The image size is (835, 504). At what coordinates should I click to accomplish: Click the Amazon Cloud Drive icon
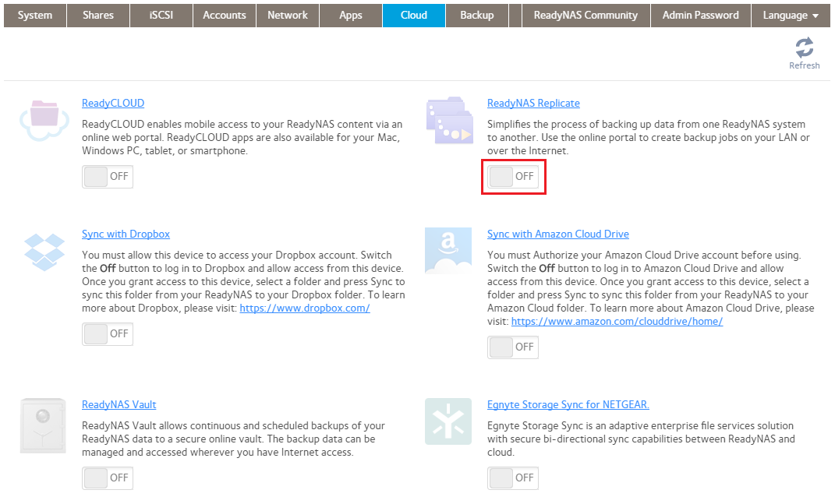pos(448,251)
